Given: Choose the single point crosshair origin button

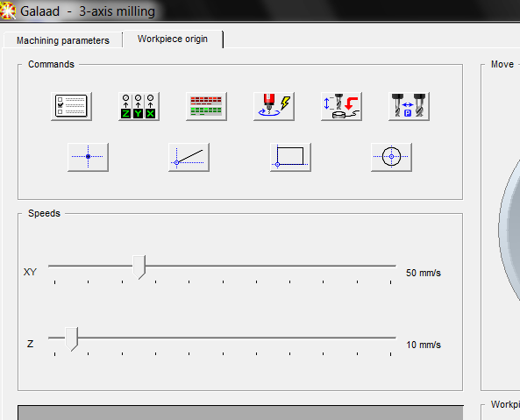Looking at the screenshot, I should [88, 157].
